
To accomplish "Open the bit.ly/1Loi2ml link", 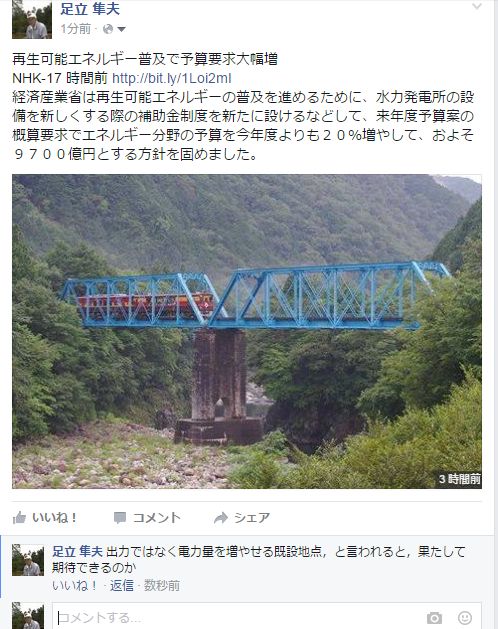I will (171, 78).
